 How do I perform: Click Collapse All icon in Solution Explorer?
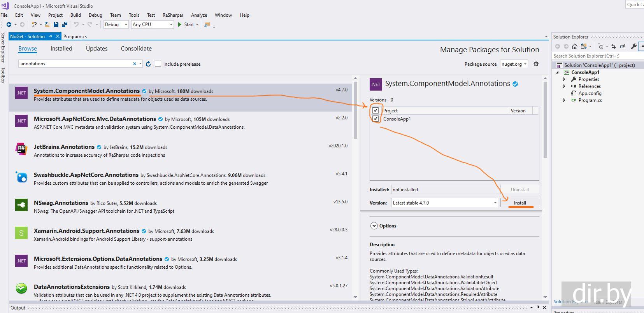[x=622, y=46]
